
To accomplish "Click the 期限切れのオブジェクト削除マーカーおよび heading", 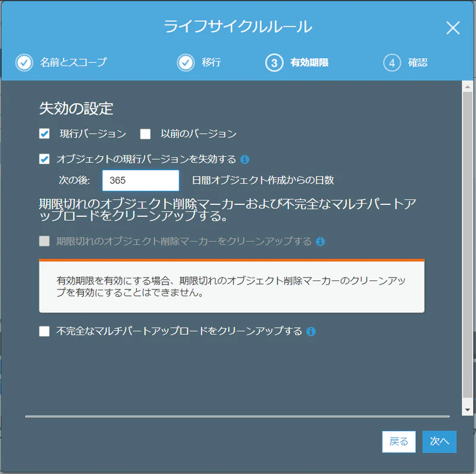I will tap(228, 210).
